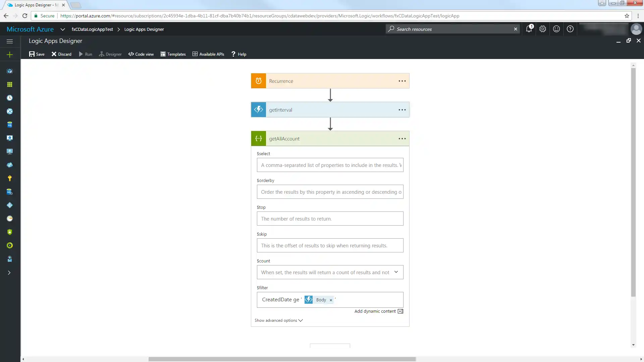This screenshot has width=644, height=362.
Task: Select the SQL databases icon in sidebar
Action: [10, 124]
